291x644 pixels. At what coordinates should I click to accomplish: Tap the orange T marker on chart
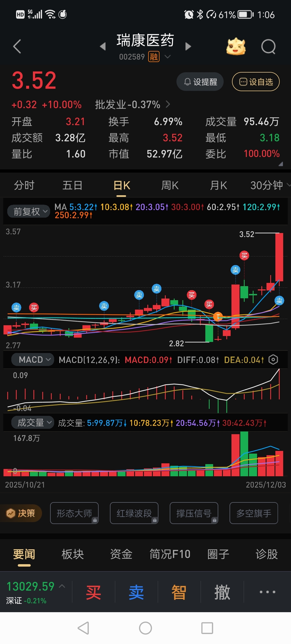click(218, 317)
